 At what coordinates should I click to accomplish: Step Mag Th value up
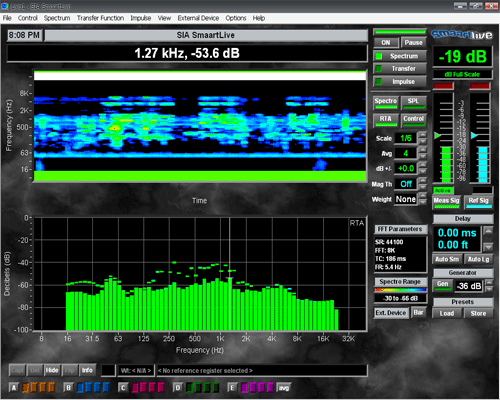point(422,180)
